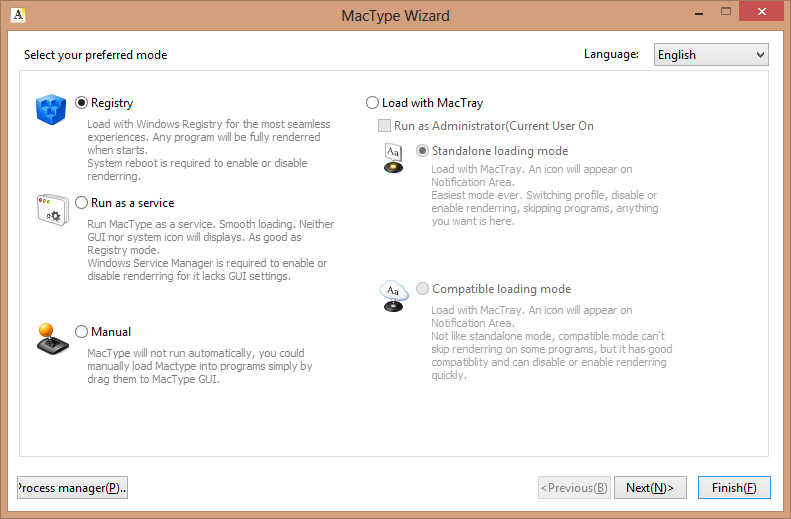Select Standalone loading mode radio button
791x519 pixels.
coord(422,151)
